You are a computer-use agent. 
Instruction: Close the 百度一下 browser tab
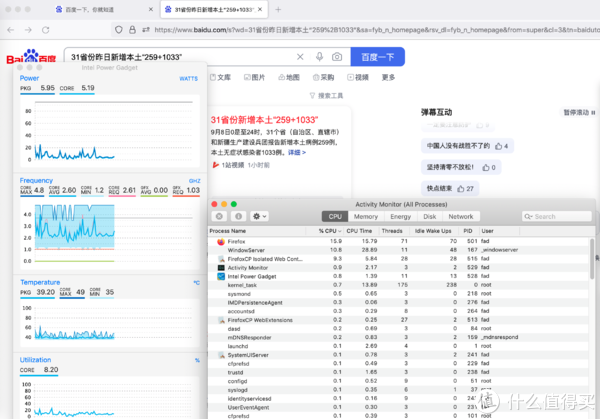(x=151, y=10)
